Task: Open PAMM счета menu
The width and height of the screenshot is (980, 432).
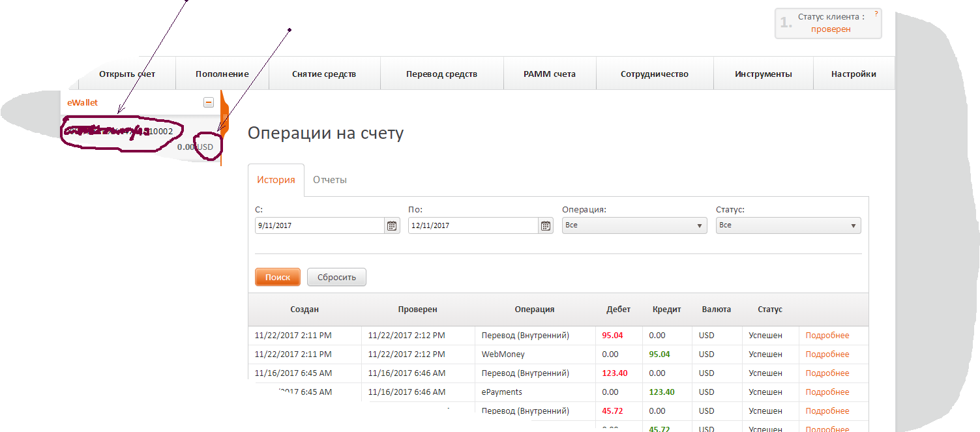Action: [550, 74]
